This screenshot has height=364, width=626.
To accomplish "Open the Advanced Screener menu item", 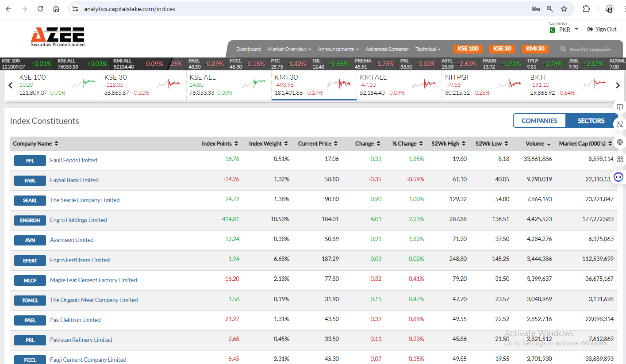I will [387, 49].
